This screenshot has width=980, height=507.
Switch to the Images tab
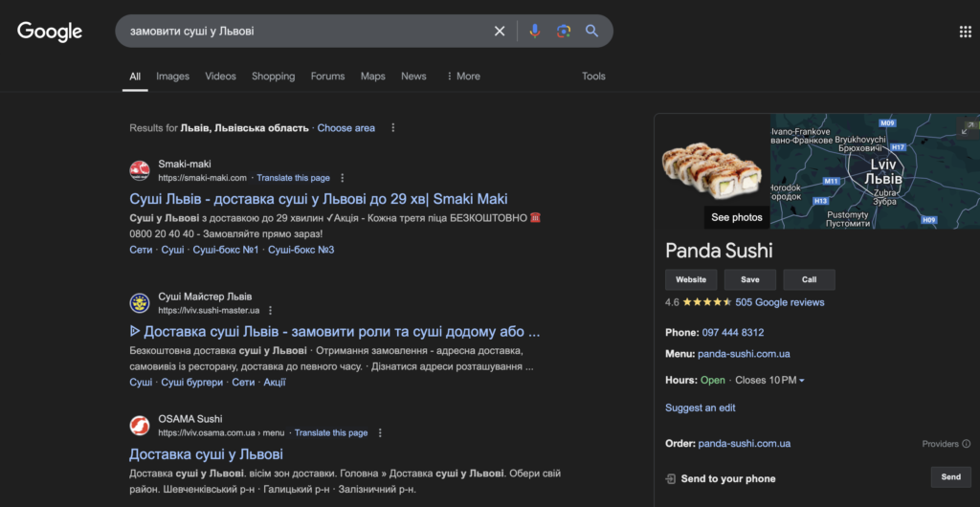[172, 77]
